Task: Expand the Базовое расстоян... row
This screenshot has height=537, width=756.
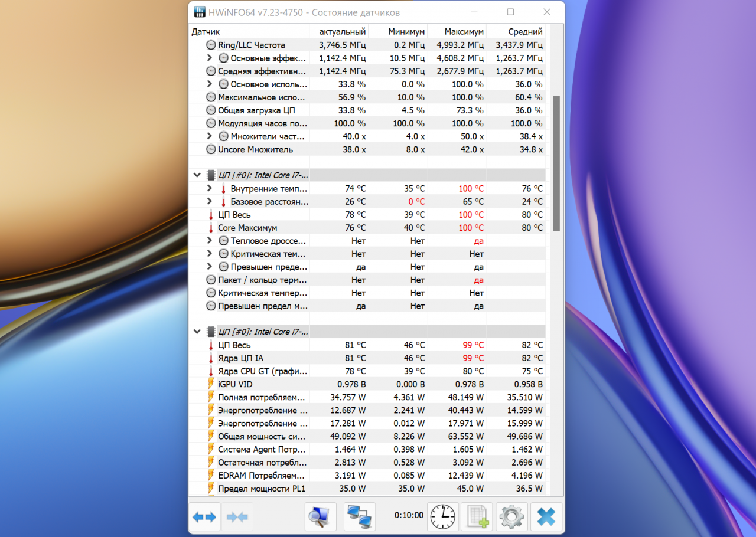Action: (x=210, y=202)
